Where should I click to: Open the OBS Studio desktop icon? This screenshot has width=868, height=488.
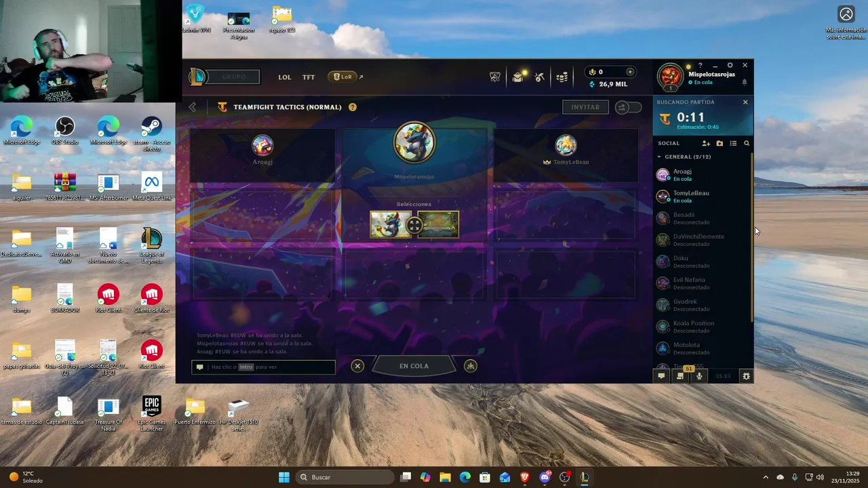64,131
